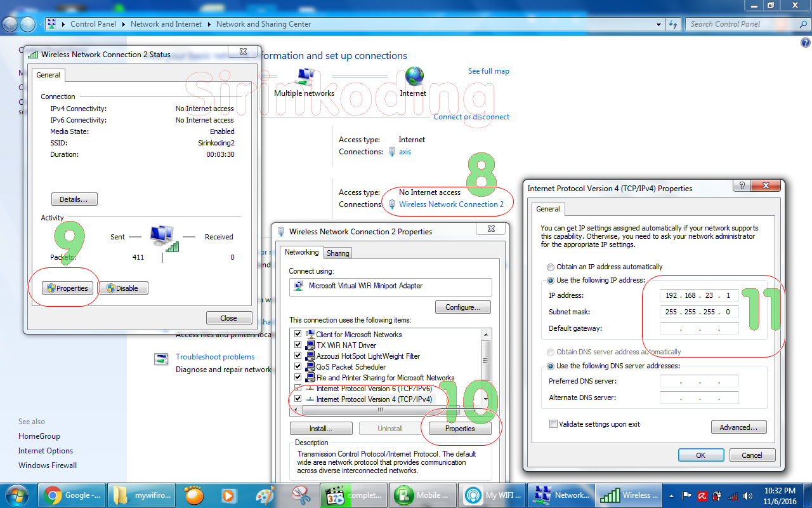Toggle Azzouzi HotSpot LightWeight Filter checkbox
This screenshot has height=508, width=812.
point(298,356)
